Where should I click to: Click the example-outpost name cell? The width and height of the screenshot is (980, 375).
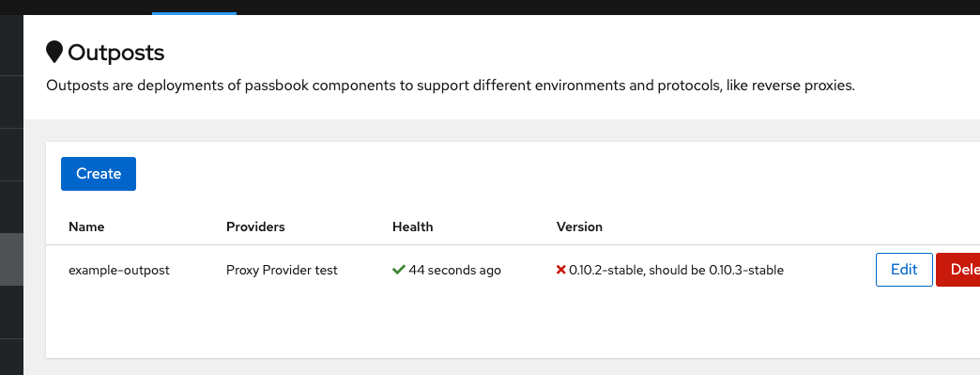tap(119, 271)
